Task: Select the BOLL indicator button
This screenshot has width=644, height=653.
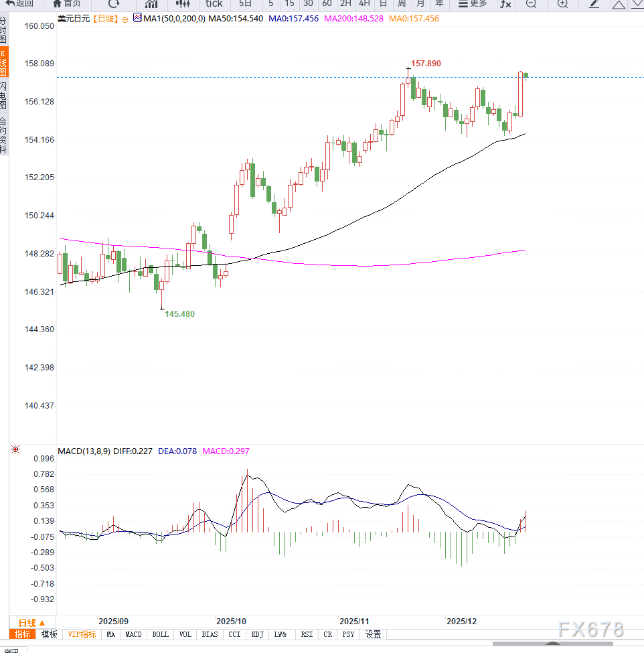Action: (161, 634)
